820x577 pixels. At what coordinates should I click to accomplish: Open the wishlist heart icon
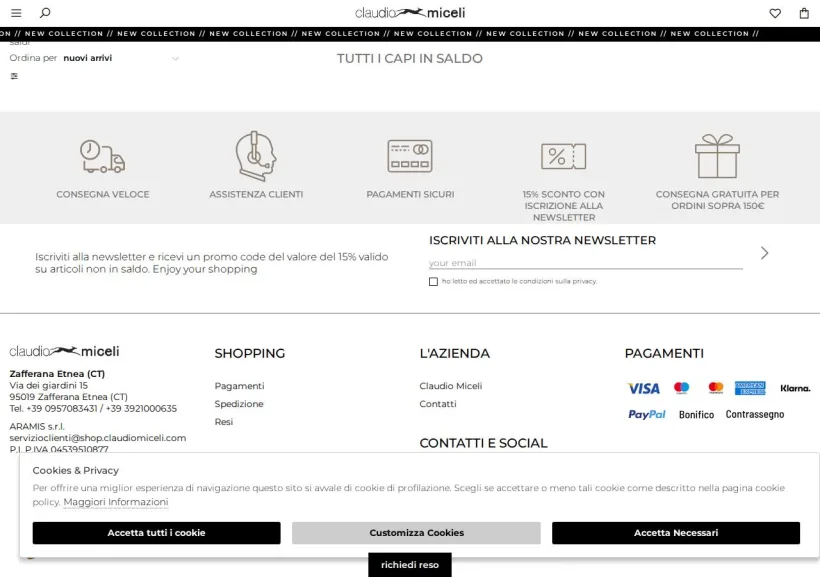[775, 14]
